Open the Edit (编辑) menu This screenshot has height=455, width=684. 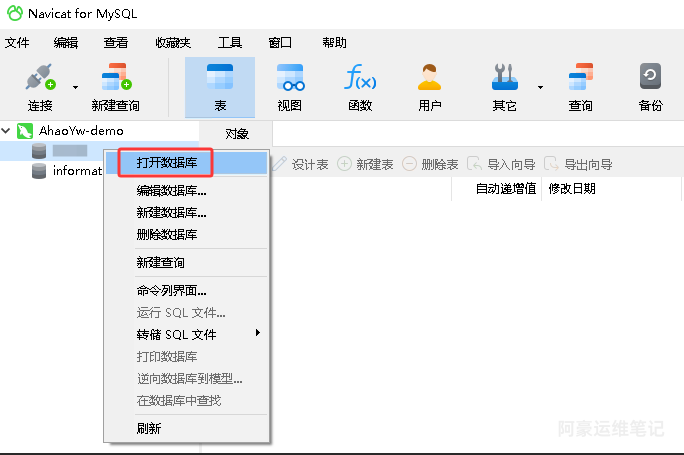(66, 42)
